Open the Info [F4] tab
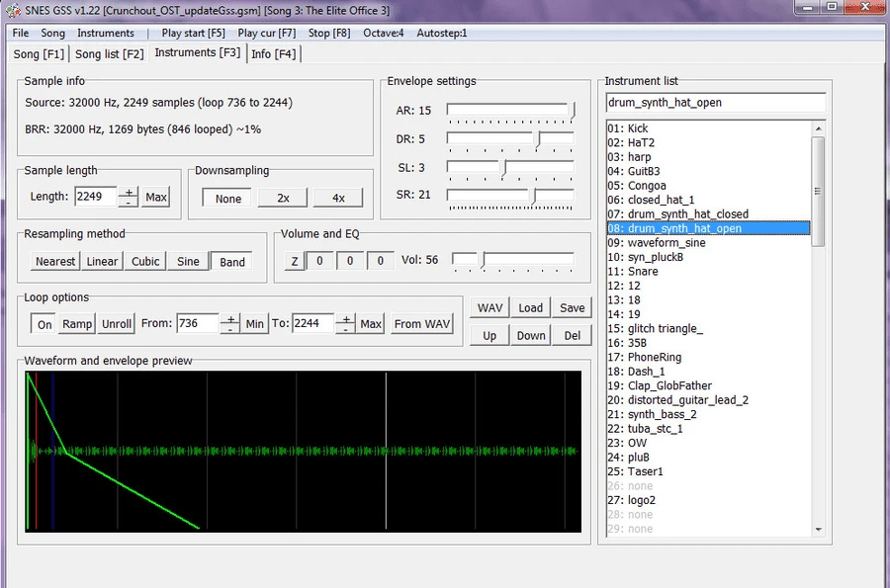 (274, 53)
